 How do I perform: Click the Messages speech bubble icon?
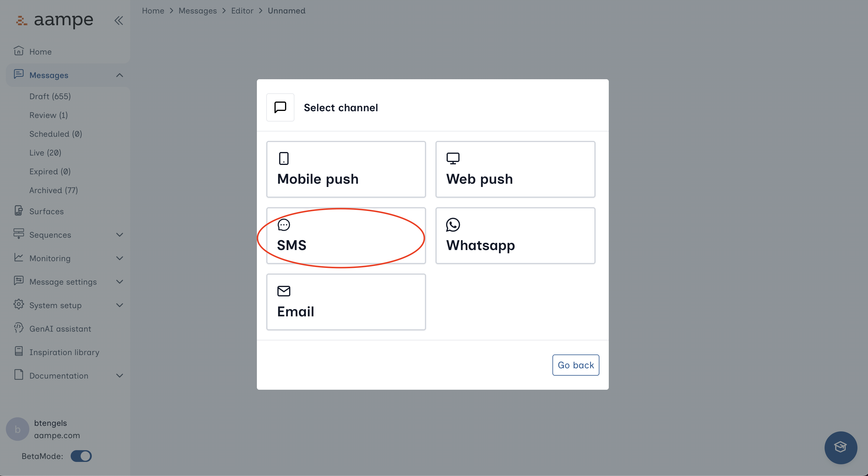[x=18, y=75]
